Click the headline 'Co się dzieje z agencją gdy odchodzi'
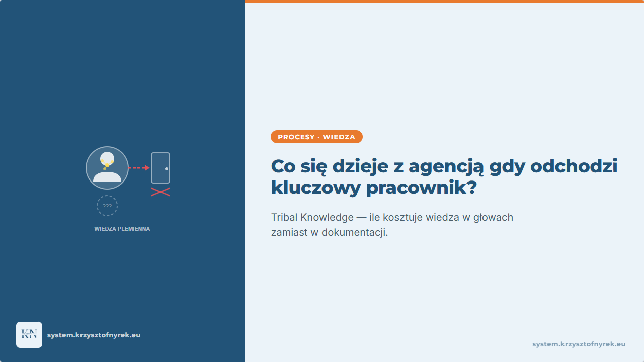 (x=444, y=166)
